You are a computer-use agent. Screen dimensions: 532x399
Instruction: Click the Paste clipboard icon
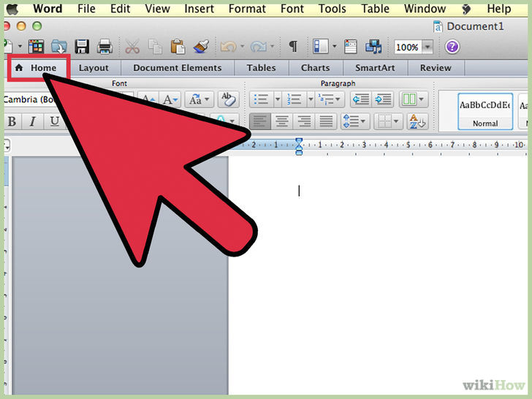178,47
